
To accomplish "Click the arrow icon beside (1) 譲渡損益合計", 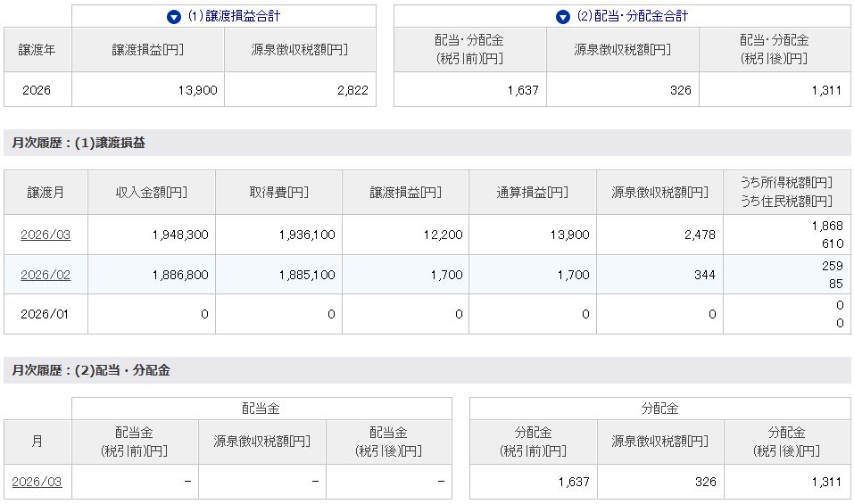I will click(x=174, y=17).
